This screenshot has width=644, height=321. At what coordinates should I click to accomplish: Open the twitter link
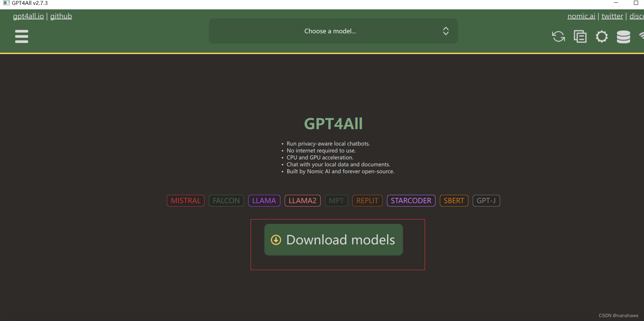tap(612, 16)
